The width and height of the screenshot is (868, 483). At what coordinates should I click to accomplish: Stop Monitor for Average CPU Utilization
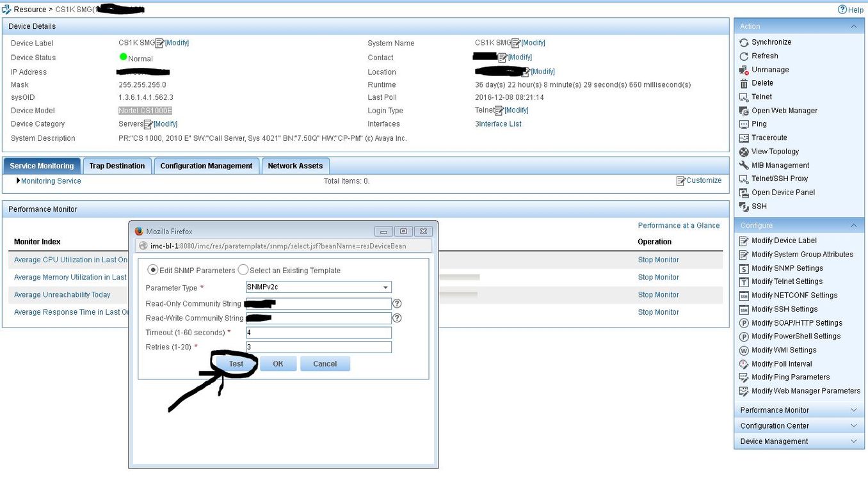(658, 260)
